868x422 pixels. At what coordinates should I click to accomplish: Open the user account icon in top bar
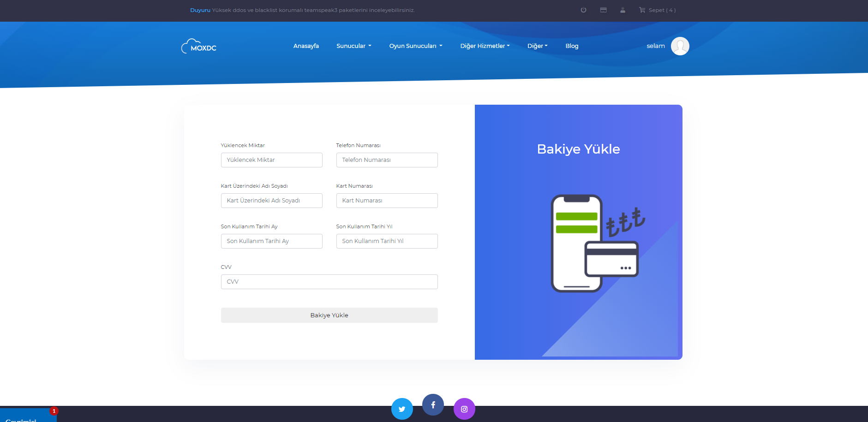623,10
